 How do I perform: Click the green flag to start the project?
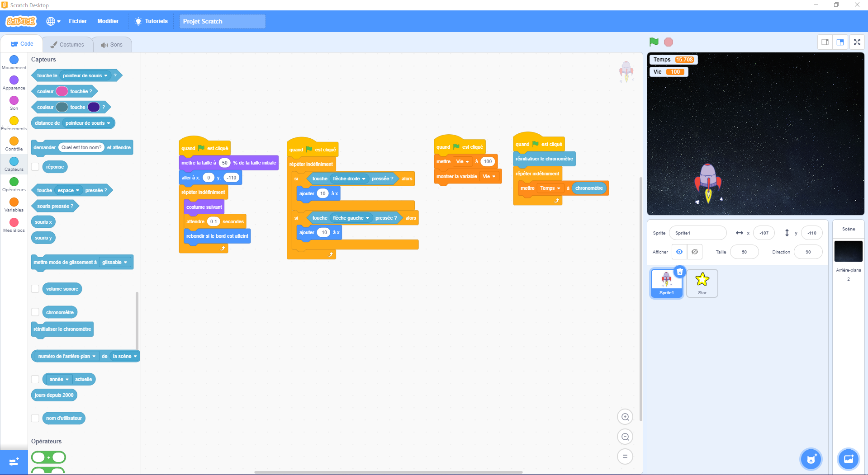tap(654, 42)
